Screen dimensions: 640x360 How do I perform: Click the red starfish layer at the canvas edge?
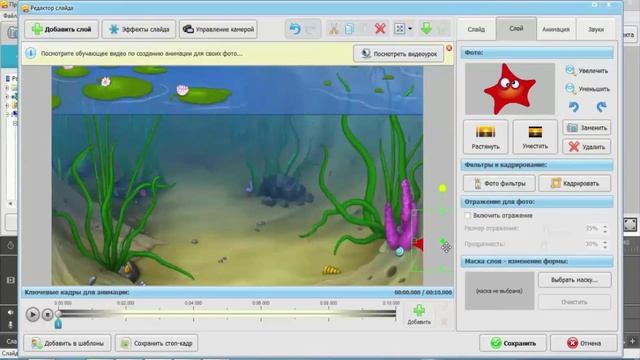419,244
